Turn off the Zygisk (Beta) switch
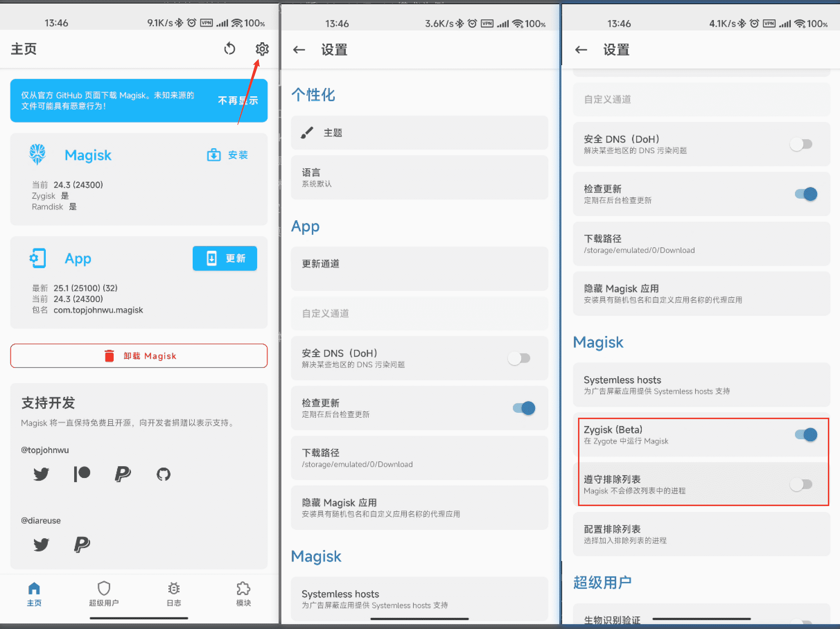This screenshot has width=840, height=629. [x=806, y=434]
